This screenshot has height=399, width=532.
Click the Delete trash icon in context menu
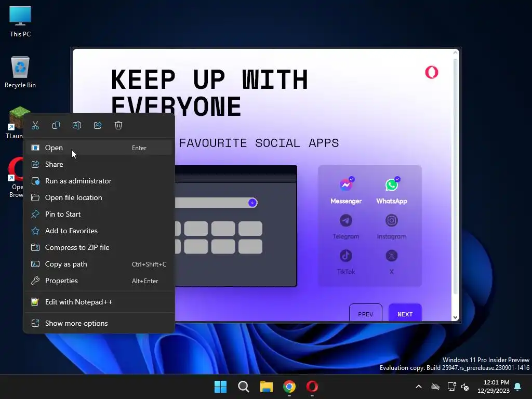pyautogui.click(x=118, y=126)
